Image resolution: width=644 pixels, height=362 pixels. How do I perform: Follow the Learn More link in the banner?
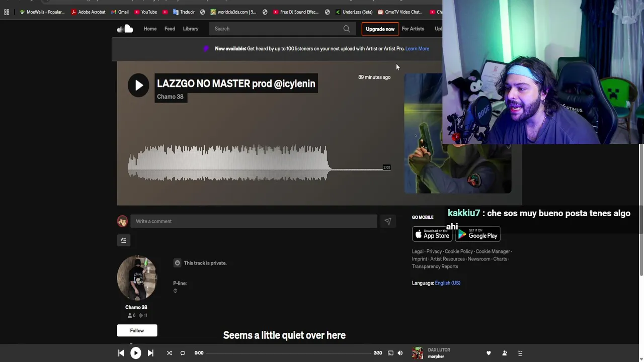pyautogui.click(x=417, y=49)
